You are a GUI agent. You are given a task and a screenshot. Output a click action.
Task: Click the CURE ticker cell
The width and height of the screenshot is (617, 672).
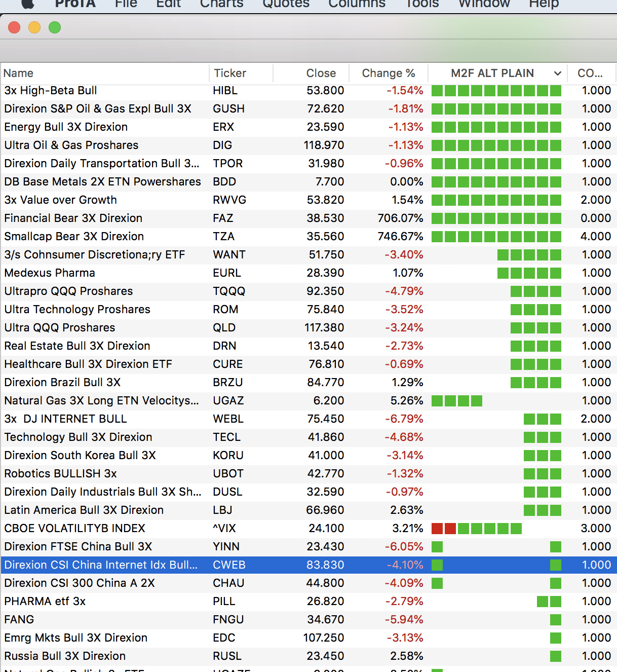[x=228, y=364]
